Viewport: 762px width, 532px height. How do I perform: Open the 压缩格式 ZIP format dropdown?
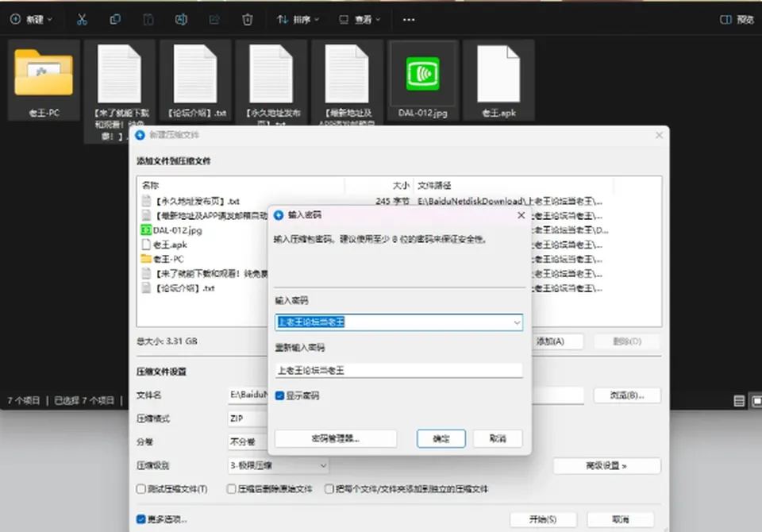pyautogui.click(x=248, y=418)
